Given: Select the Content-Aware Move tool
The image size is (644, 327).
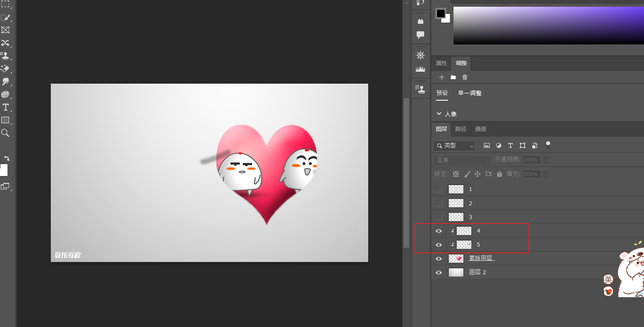Looking at the screenshot, I should click(5, 43).
